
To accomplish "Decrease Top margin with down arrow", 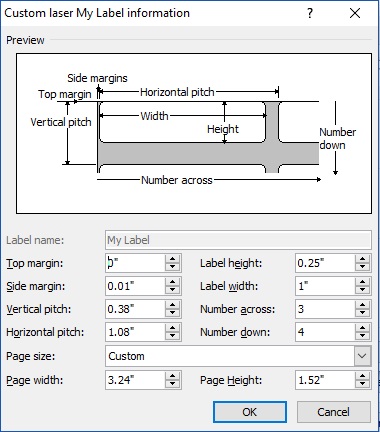I will tap(172, 267).
